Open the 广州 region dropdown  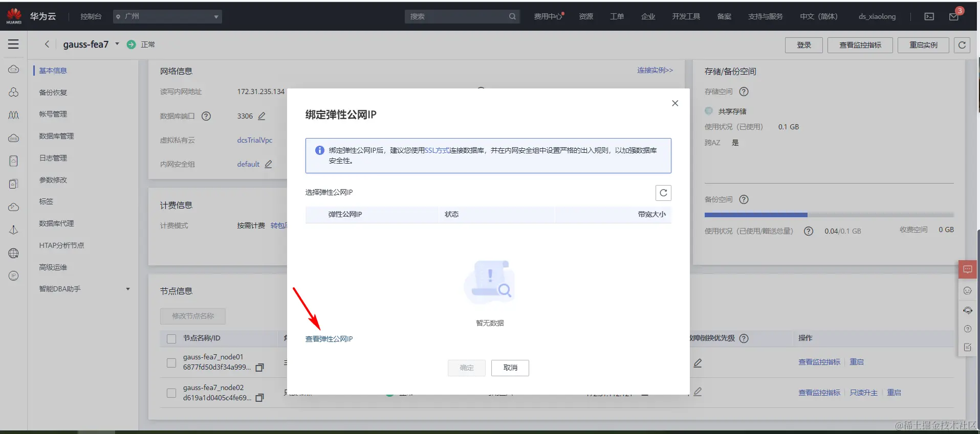(167, 16)
